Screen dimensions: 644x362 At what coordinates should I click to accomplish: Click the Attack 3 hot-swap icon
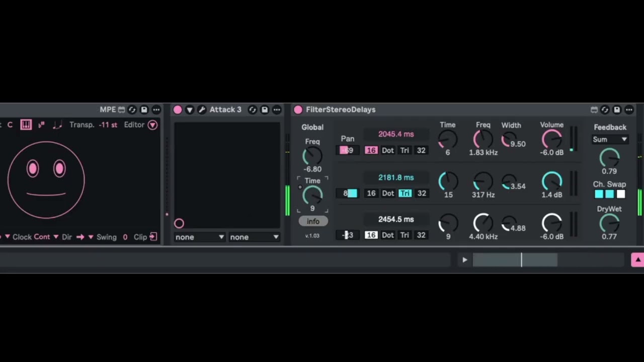[253, 110]
